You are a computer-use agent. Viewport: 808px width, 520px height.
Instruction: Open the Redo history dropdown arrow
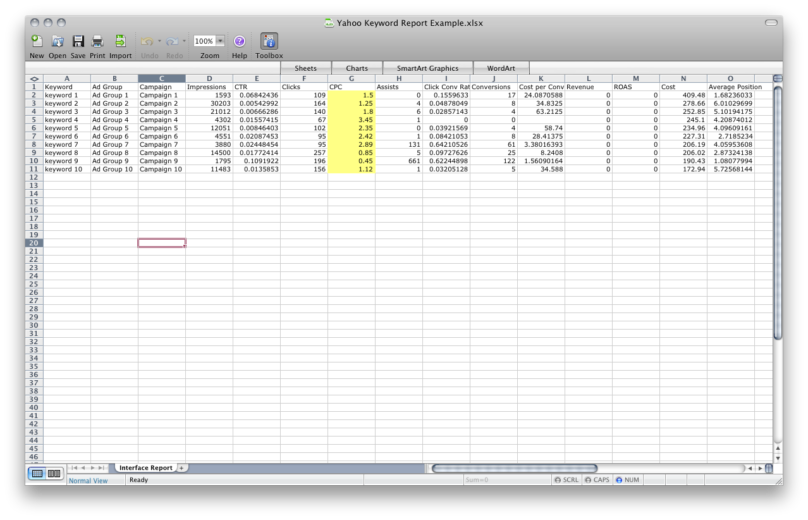pyautogui.click(x=184, y=41)
